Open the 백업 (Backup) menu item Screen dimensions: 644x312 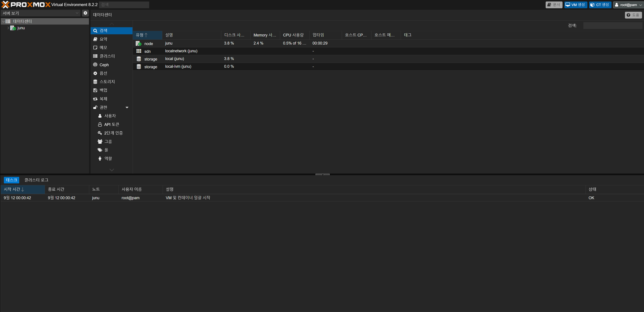pyautogui.click(x=103, y=90)
